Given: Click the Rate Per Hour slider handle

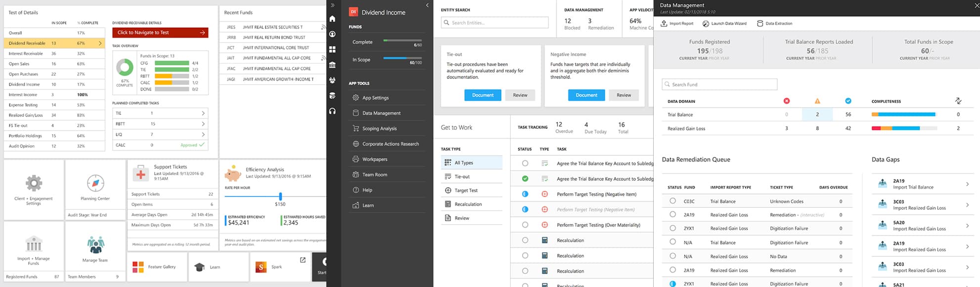Looking at the screenshot, I should coord(280,196).
